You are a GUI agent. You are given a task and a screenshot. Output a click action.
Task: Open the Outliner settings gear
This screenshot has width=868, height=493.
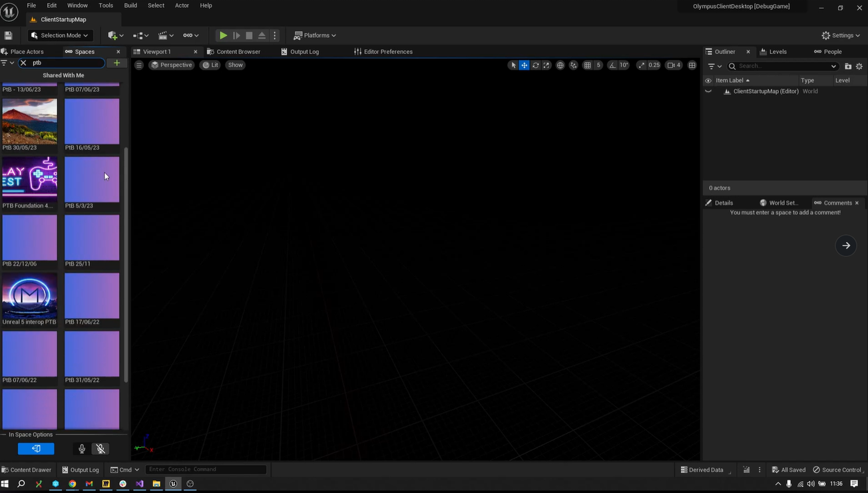[x=859, y=67]
